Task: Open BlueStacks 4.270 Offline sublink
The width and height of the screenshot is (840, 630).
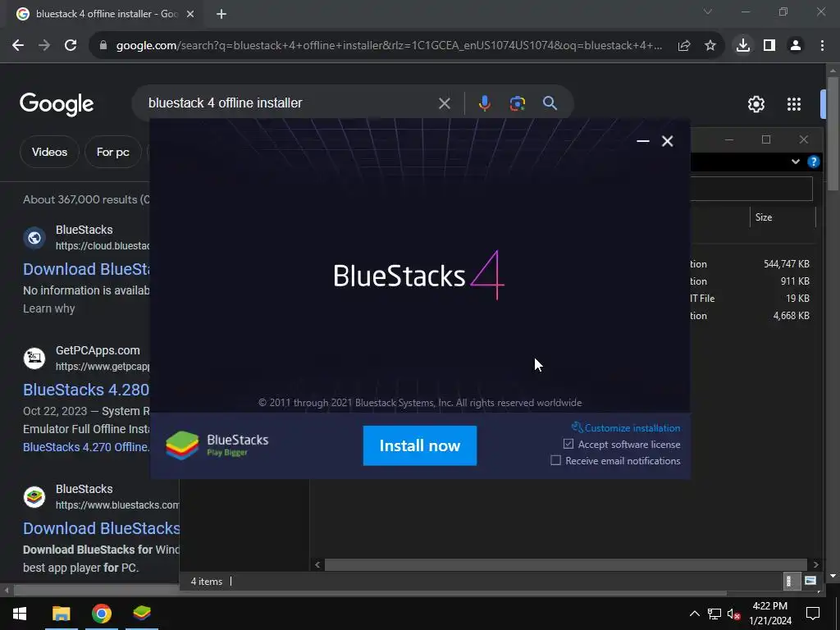Action: coord(86,447)
